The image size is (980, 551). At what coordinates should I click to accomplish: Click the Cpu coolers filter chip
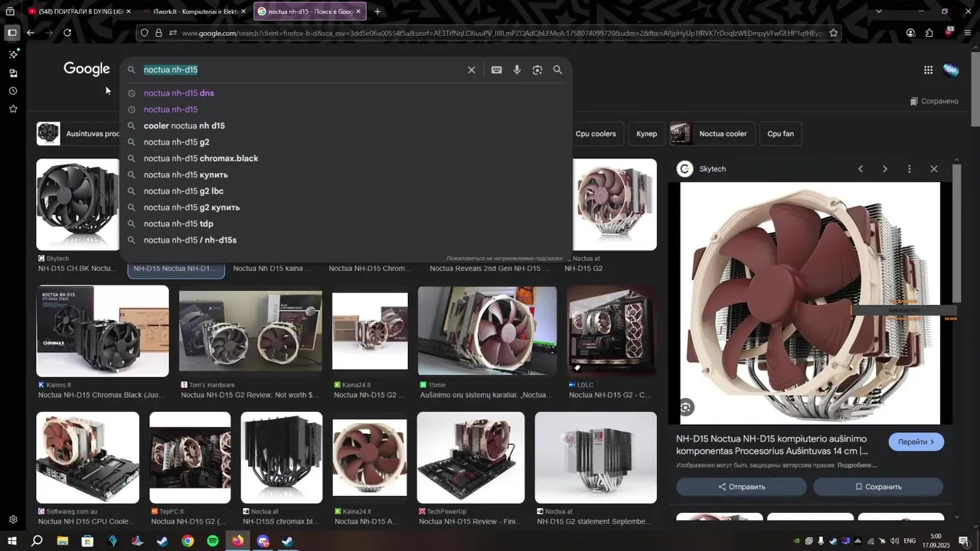click(596, 134)
